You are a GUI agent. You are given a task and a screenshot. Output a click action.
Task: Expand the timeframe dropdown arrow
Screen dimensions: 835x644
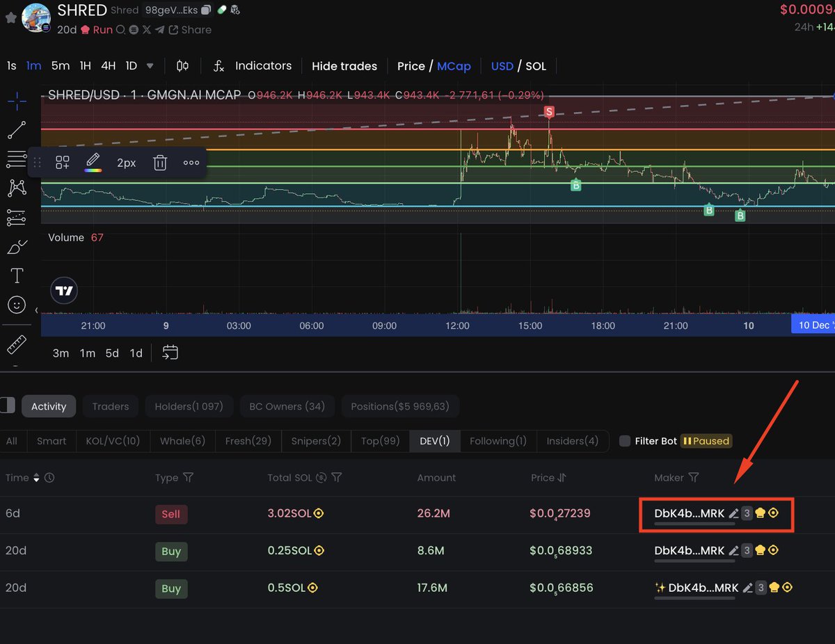click(x=150, y=66)
